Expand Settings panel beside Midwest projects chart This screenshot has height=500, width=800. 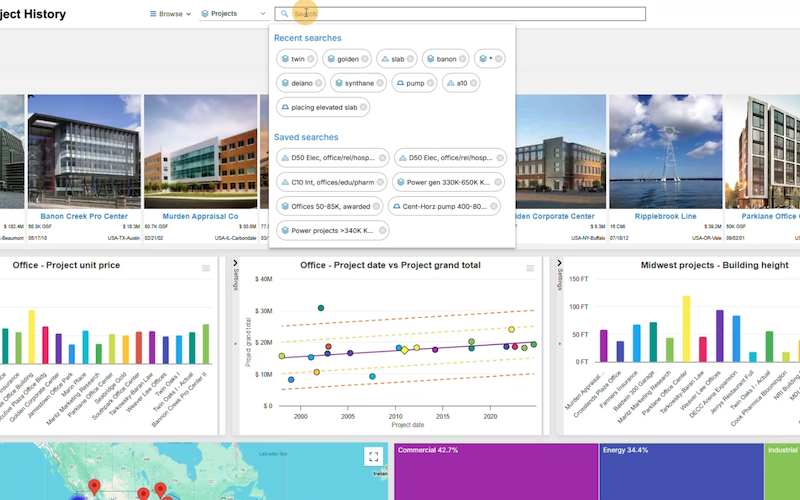point(560,263)
